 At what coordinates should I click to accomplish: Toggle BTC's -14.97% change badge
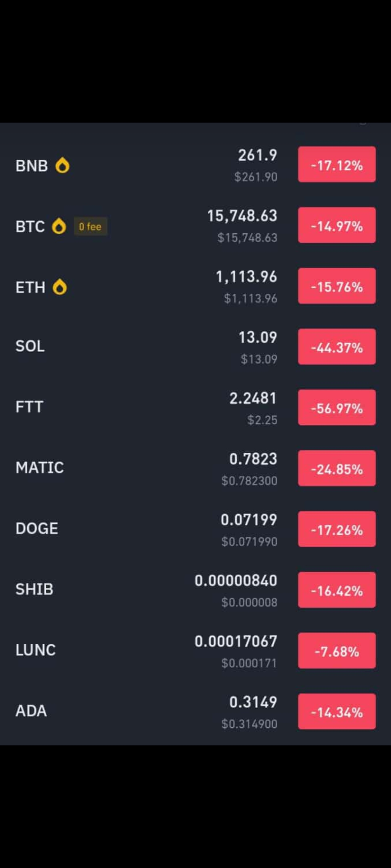337,225
